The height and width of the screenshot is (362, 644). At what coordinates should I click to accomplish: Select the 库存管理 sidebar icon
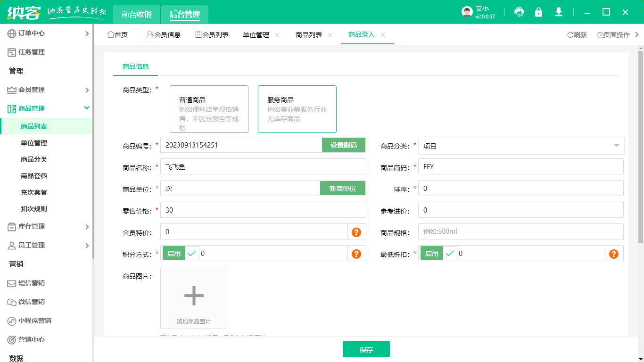[x=10, y=226]
